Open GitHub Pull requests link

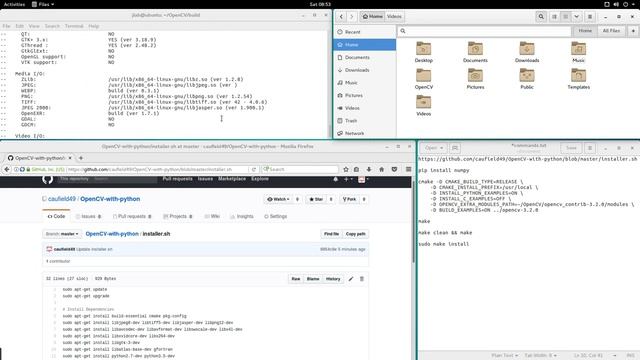[178, 179]
